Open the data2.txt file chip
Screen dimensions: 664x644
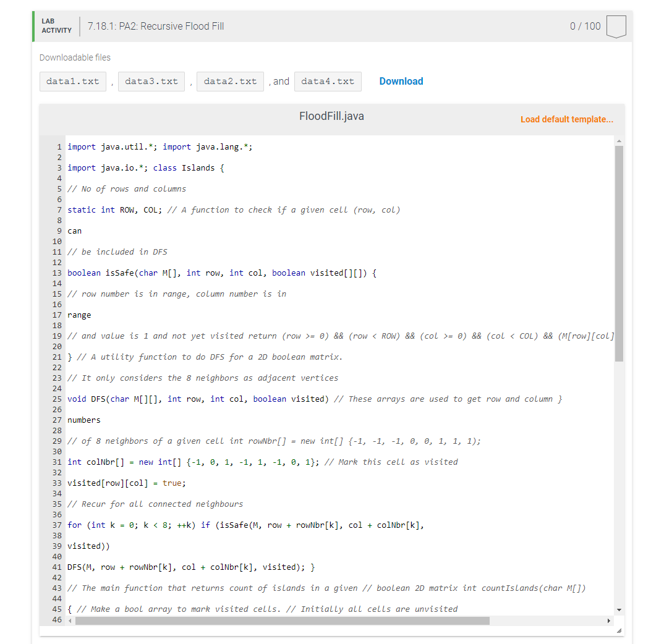(231, 82)
